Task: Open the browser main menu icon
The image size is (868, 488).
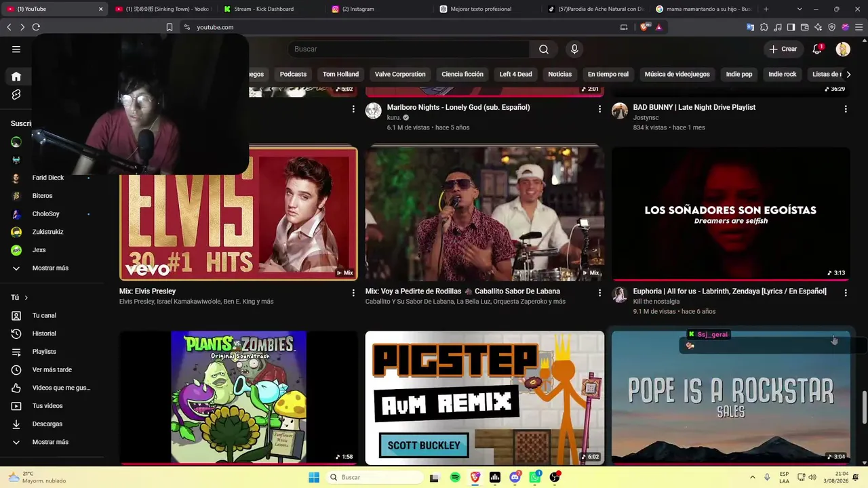Action: point(859,27)
